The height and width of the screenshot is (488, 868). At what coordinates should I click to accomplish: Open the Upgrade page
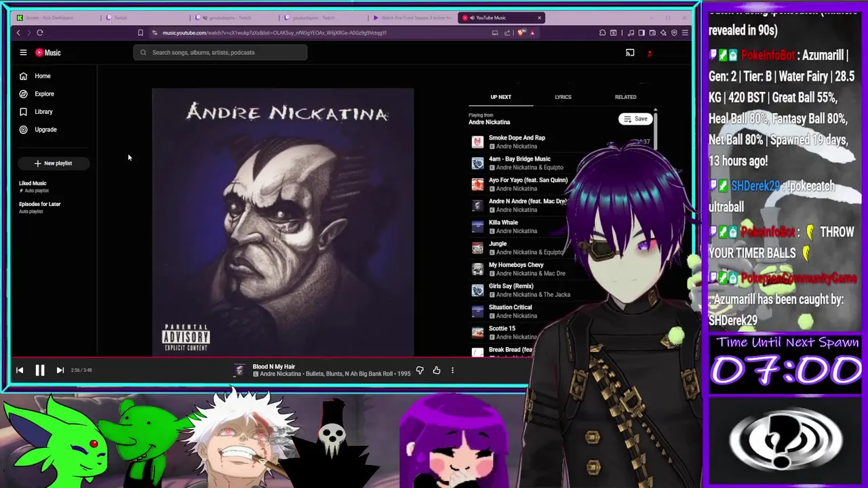[45, 129]
